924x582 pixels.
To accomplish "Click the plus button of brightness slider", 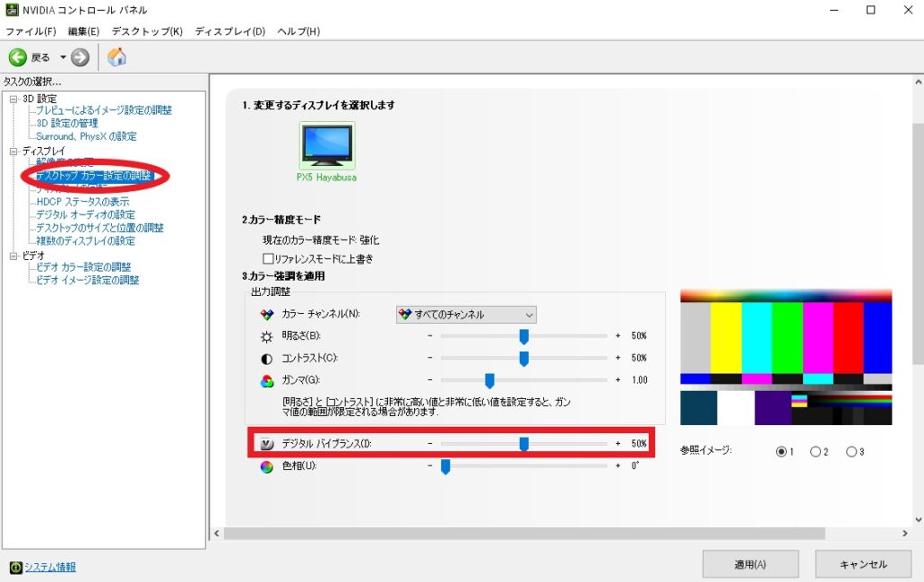I will (x=617, y=336).
